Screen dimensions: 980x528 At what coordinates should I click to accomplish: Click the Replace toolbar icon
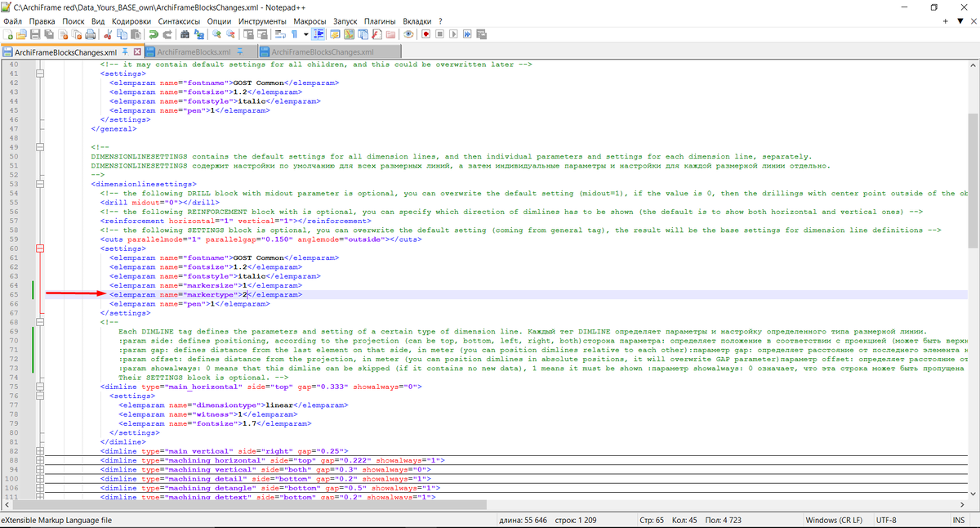coord(198,34)
